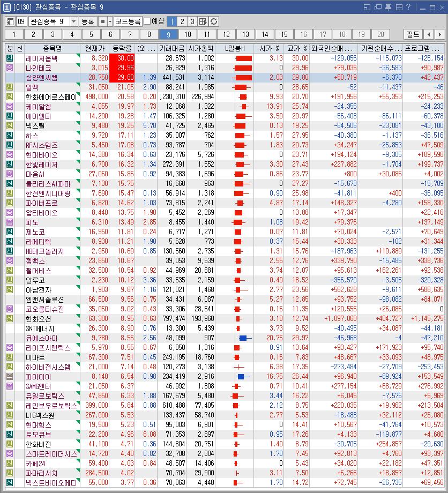Toggle the 예상 checkbox
The image size is (448, 493).
tap(147, 21)
